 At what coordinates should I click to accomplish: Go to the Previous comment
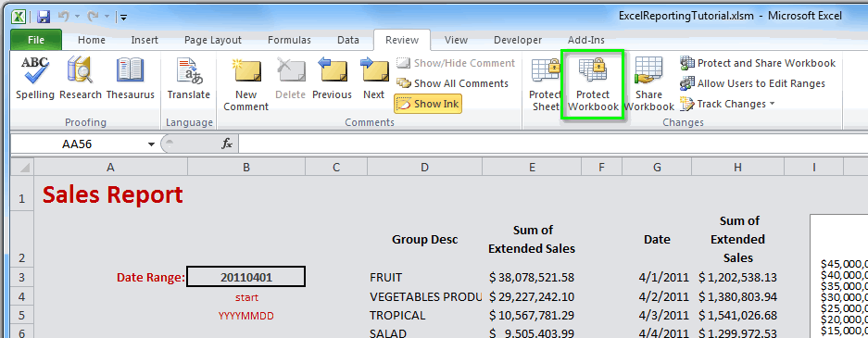333,79
